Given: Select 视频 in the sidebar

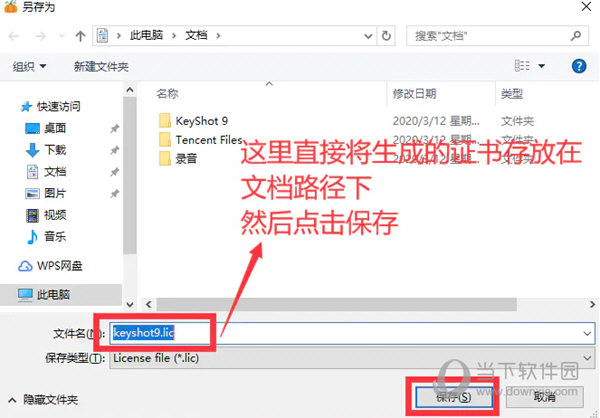Looking at the screenshot, I should [46, 215].
